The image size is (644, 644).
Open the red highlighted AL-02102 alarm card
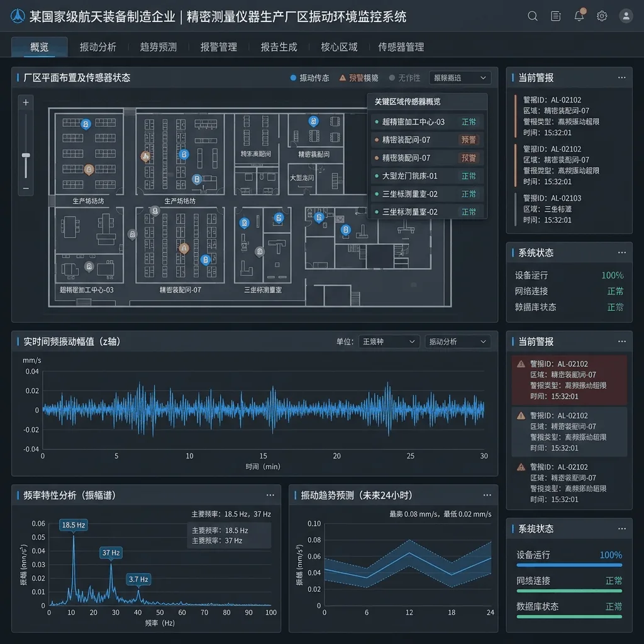click(x=569, y=380)
